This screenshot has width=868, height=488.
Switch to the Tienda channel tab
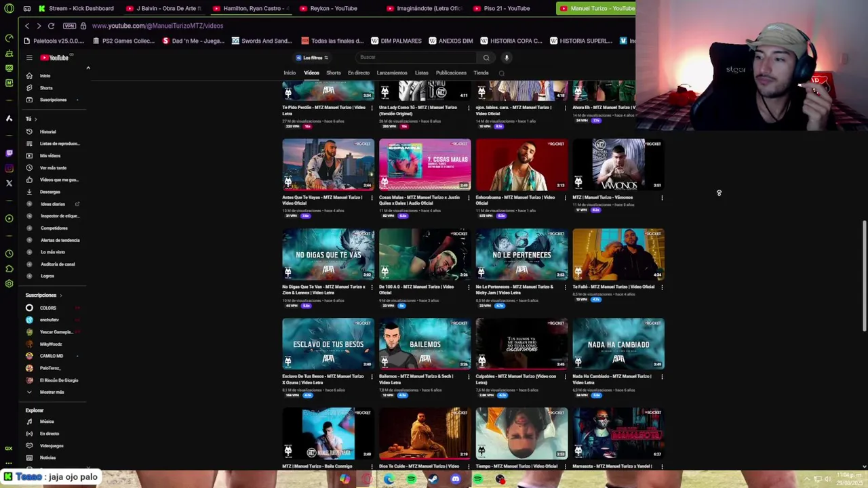pyautogui.click(x=481, y=73)
